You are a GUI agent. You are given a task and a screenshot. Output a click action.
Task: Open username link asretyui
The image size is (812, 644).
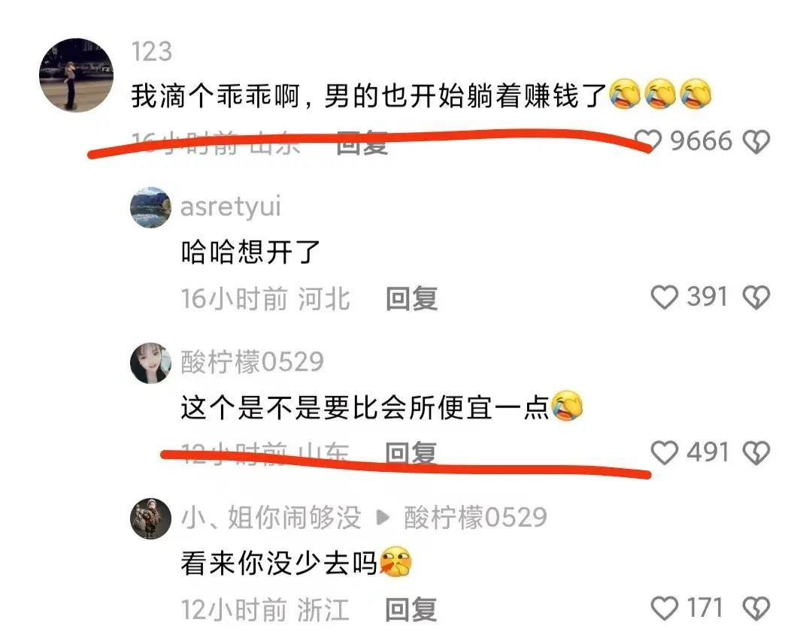(231, 207)
